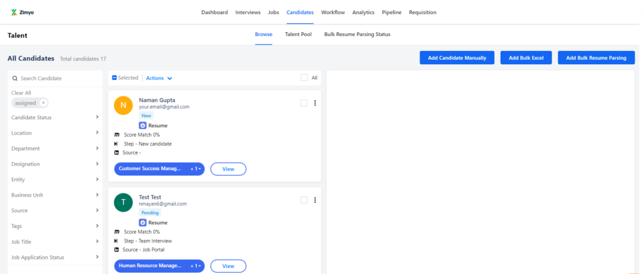View Test Test's profile
Viewport: 644px width, 274px height.
[228, 266]
